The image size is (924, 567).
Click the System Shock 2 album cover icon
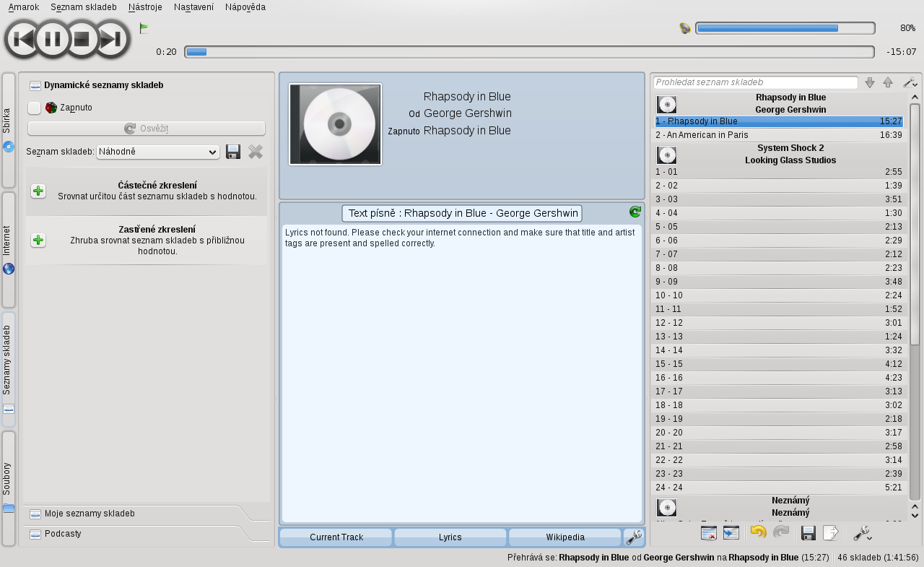667,155
